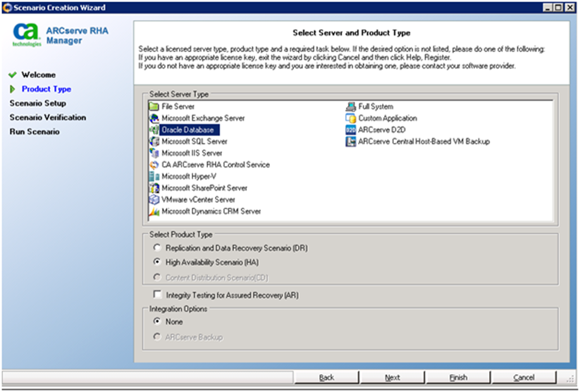Click the window resize grip by Cancel

click(x=569, y=379)
